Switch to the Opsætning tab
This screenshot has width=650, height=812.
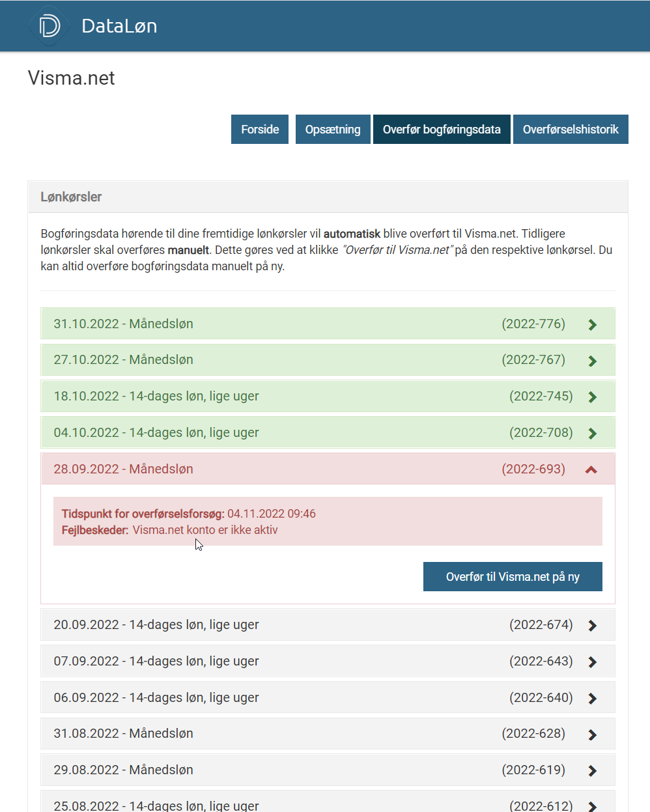[333, 129]
